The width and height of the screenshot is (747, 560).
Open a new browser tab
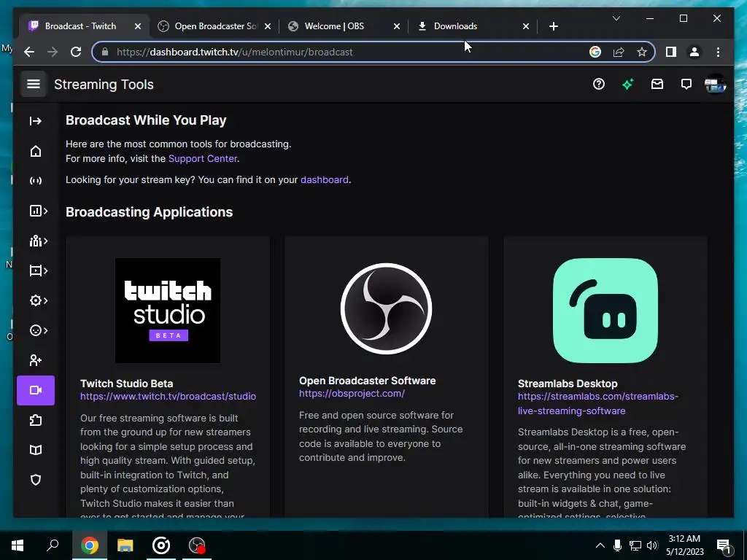553,26
